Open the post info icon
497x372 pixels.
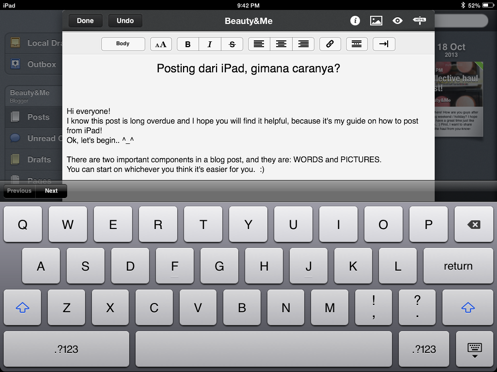[355, 21]
